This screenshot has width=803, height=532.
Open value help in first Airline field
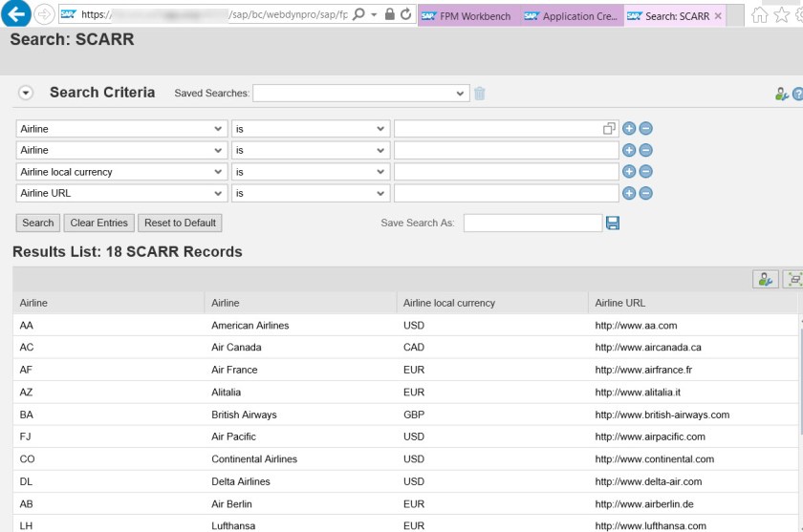pyautogui.click(x=609, y=129)
